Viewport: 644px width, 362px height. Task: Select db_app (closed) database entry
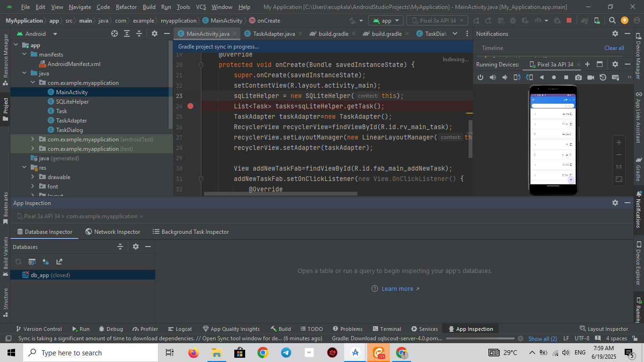83,275
